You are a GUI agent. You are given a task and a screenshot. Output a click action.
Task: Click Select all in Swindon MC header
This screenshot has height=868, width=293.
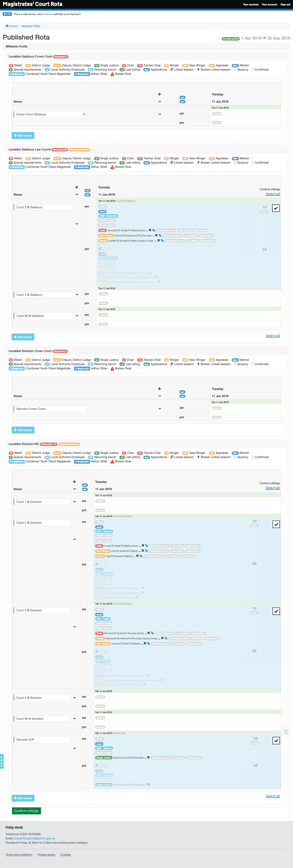273,488
